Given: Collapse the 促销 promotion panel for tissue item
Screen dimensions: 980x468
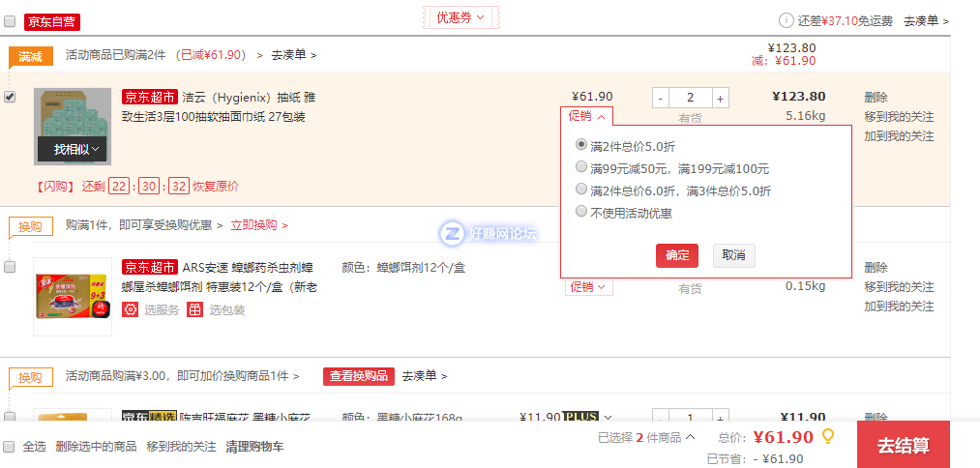Looking at the screenshot, I should [587, 116].
